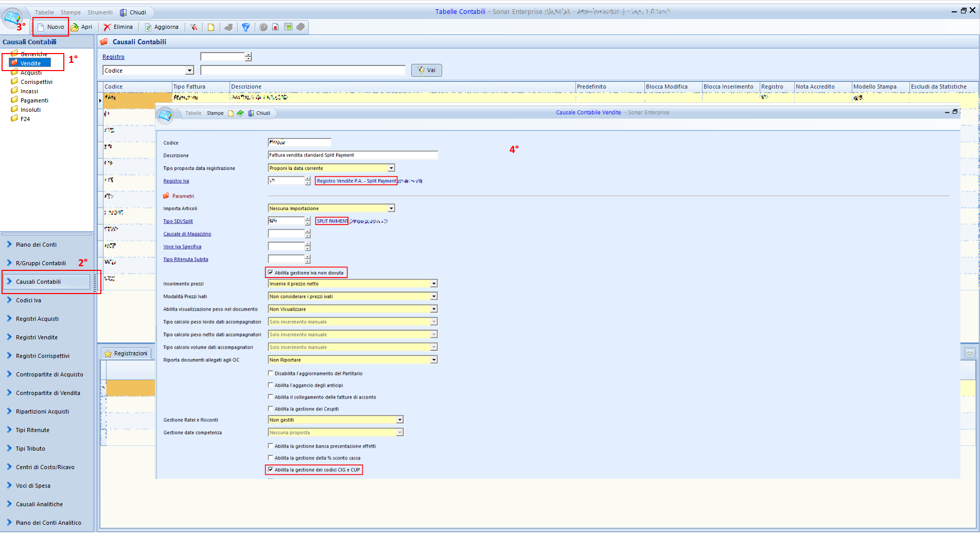Select the Acquisti folder in tree
Viewport: 980px width, 533px height.
(x=31, y=73)
